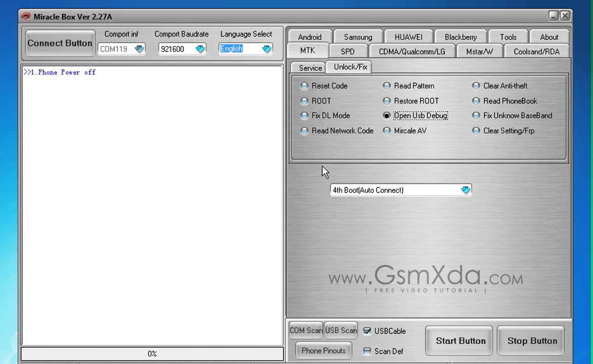Click the 0% progress bar
The image size is (593, 364).
coord(152,354)
